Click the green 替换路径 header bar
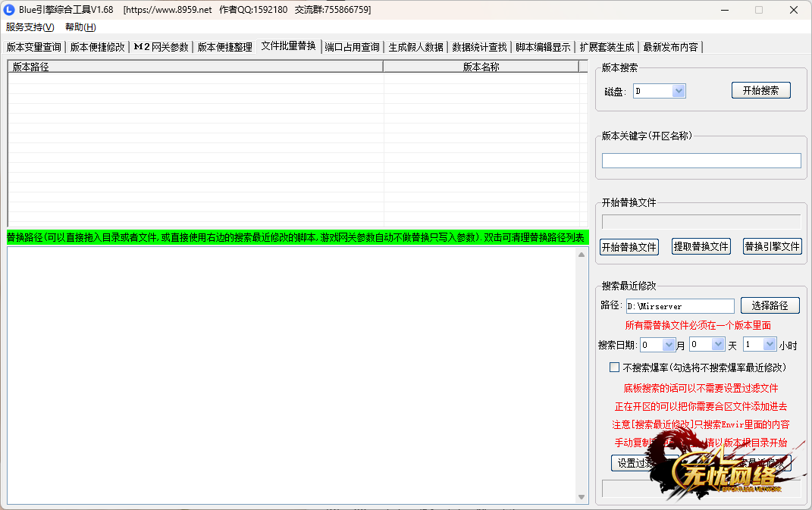Image resolution: width=812 pixels, height=510 pixels. (x=296, y=238)
